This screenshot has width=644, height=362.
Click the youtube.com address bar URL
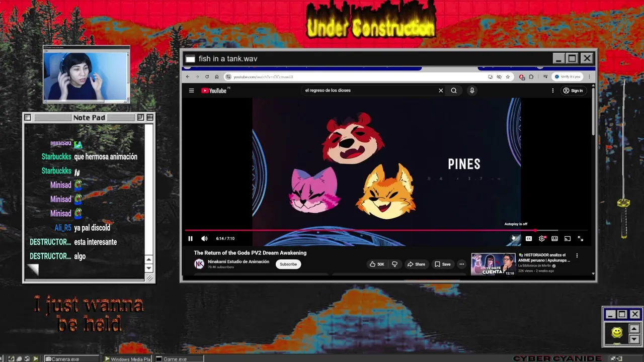263,77
